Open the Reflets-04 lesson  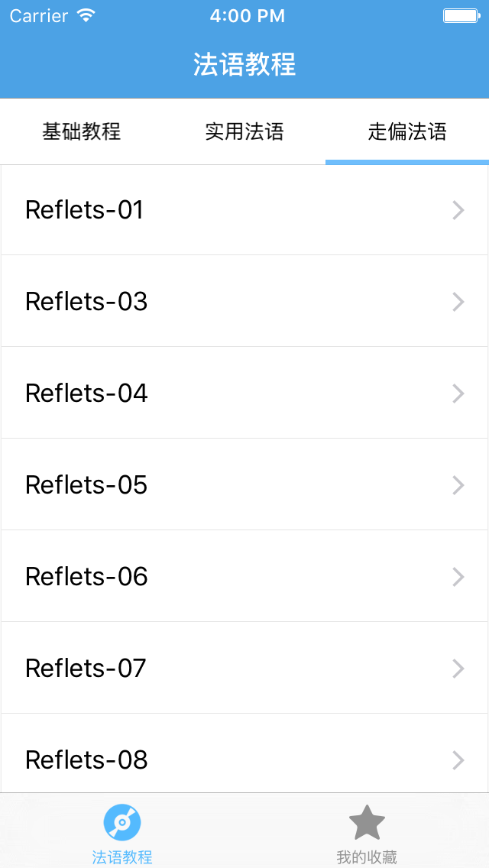coord(244,393)
